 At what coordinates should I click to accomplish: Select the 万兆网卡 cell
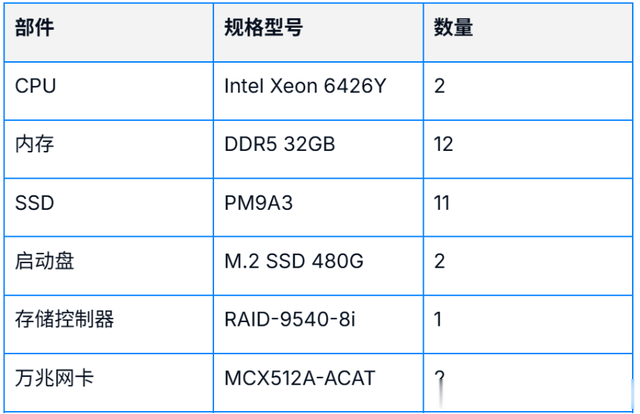55,378
